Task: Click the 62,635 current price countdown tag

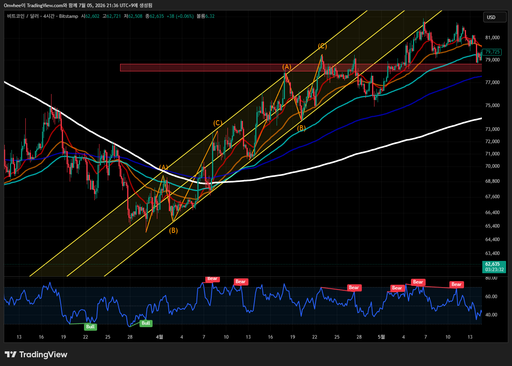Action: point(494,267)
